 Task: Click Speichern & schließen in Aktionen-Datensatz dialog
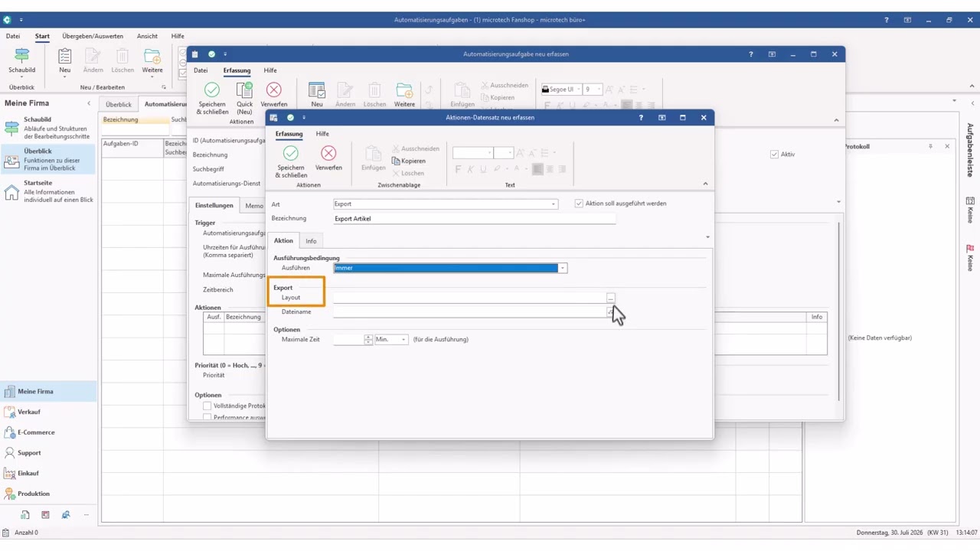click(x=290, y=162)
